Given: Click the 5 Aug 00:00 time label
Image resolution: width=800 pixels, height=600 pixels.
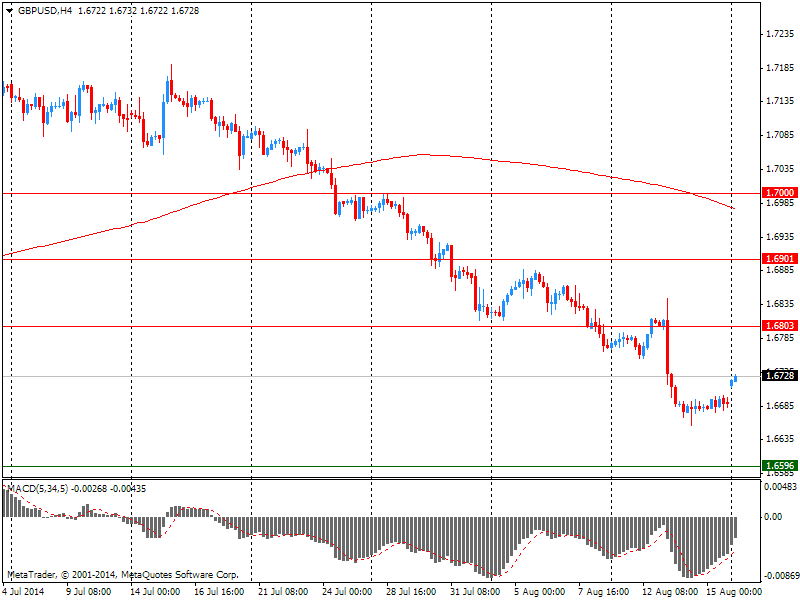Looking at the screenshot, I should [540, 592].
